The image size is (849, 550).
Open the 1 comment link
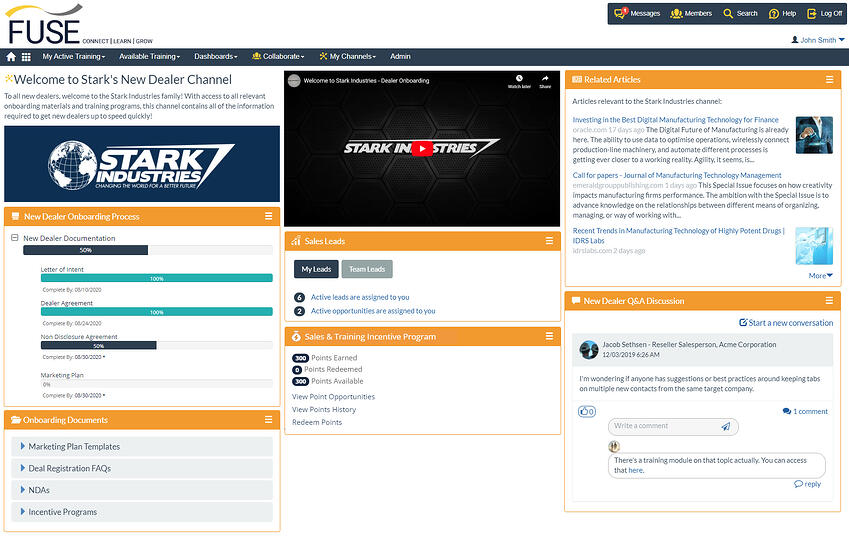pyautogui.click(x=805, y=411)
